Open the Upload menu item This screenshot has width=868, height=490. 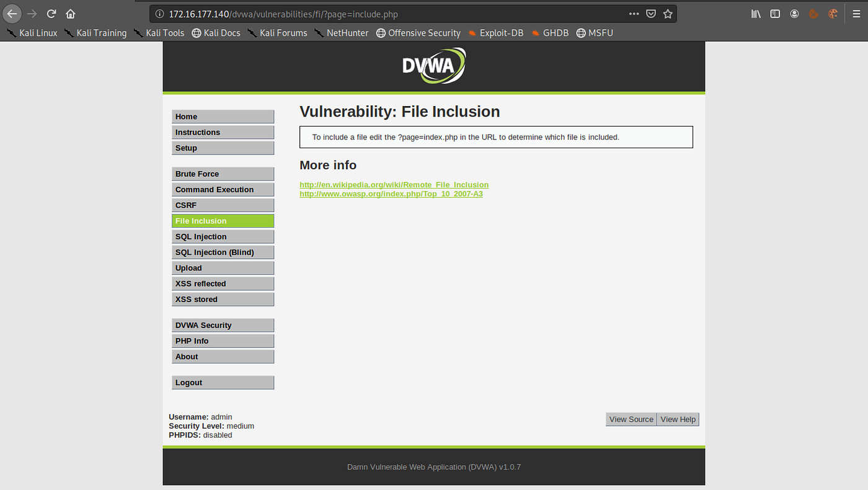click(223, 268)
